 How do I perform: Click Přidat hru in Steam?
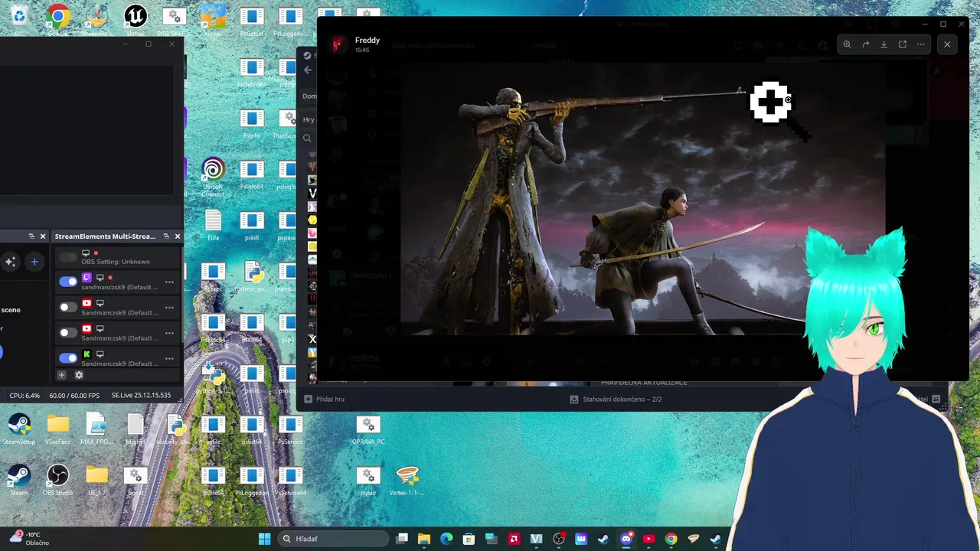(x=325, y=399)
